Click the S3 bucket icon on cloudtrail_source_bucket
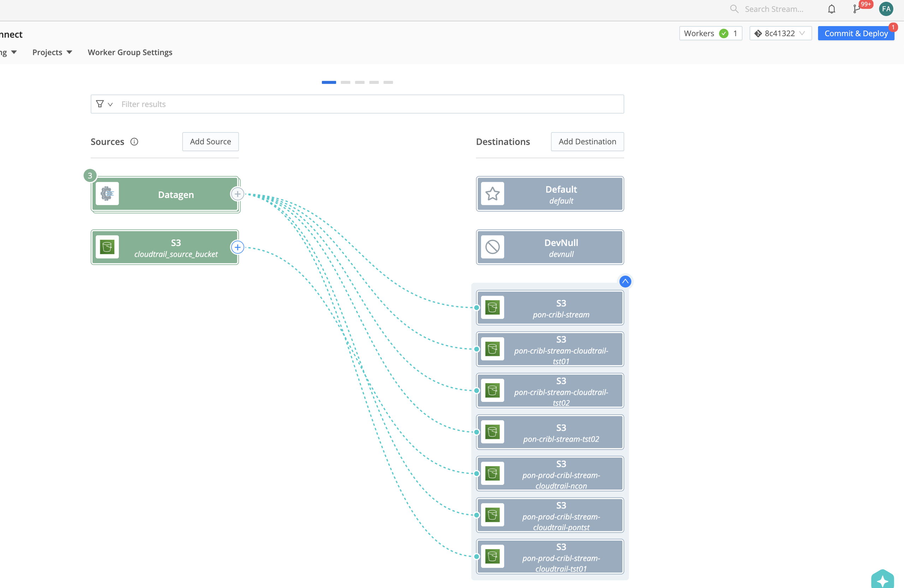This screenshot has height=588, width=904. [107, 247]
